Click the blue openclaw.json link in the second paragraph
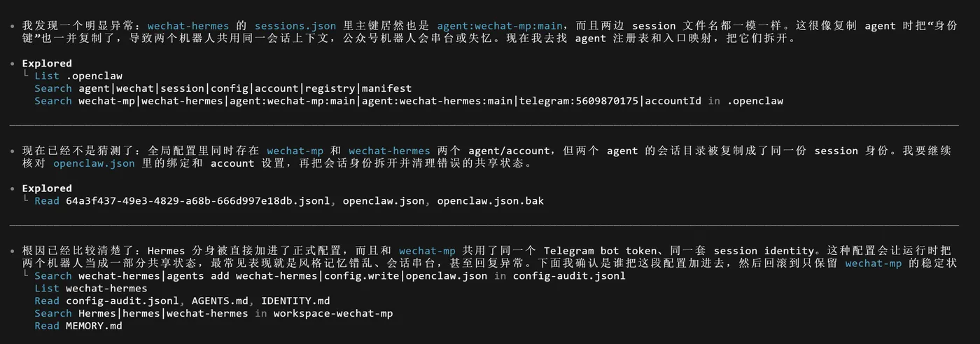This screenshot has height=344, width=980. coord(94,163)
